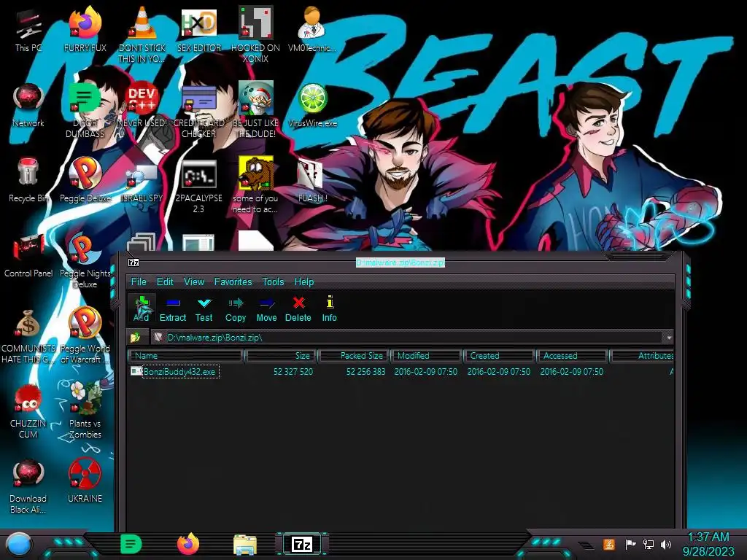Open Info for the selected file
747x560 pixels.
tap(329, 308)
